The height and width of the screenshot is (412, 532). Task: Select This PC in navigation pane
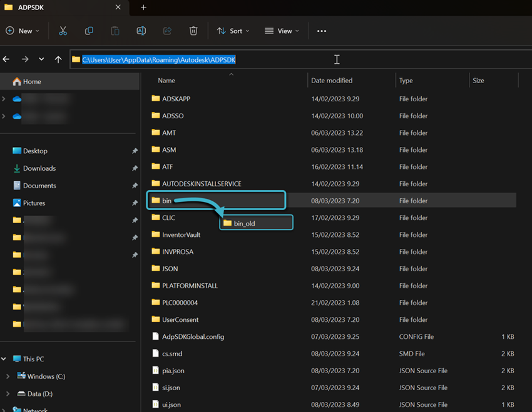pos(29,359)
